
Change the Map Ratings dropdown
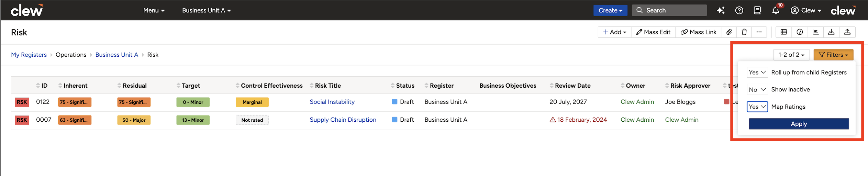tap(757, 107)
